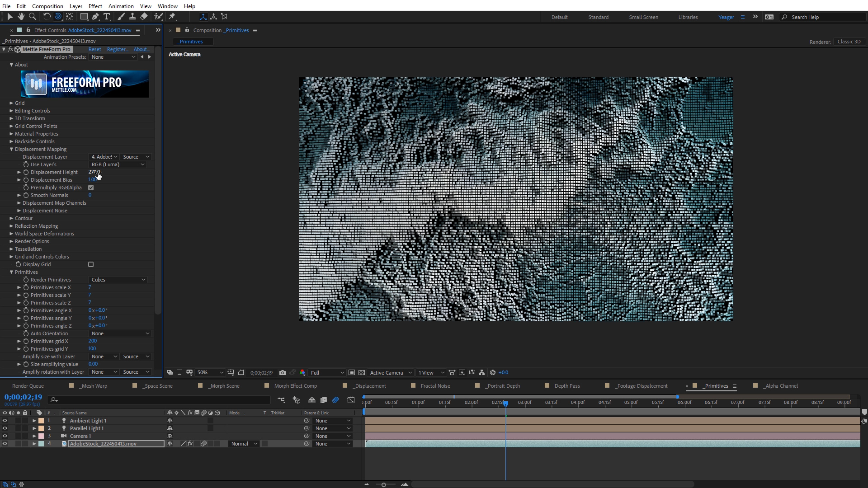Switch to the Libraries workspace
The height and width of the screenshot is (488, 868).
tap(688, 17)
